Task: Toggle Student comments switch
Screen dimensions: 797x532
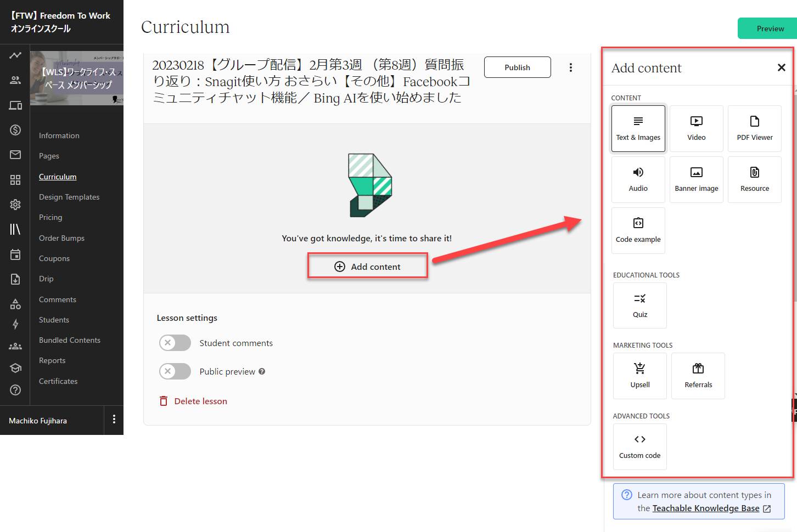Action: point(175,343)
